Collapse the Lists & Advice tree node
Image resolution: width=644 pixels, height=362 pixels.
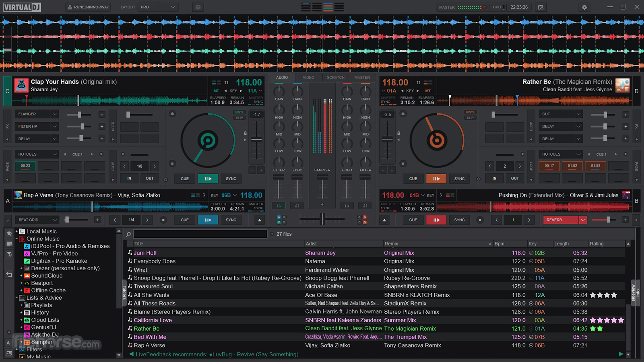click(x=17, y=298)
